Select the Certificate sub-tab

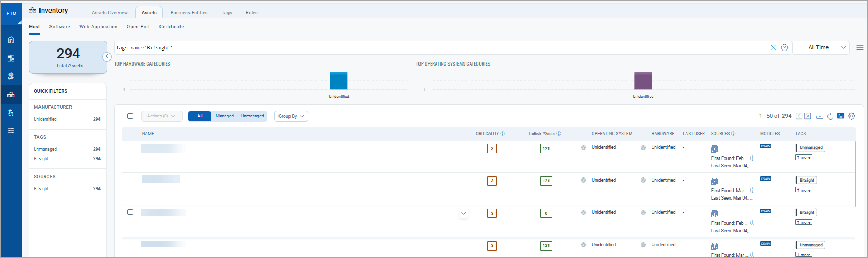172,27
